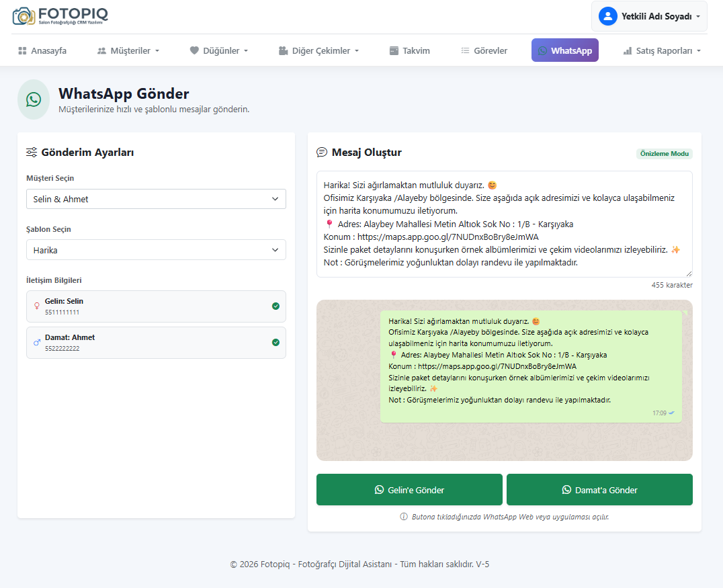Click the message text area resize handle
This screenshot has height=588, width=723.
click(689, 274)
